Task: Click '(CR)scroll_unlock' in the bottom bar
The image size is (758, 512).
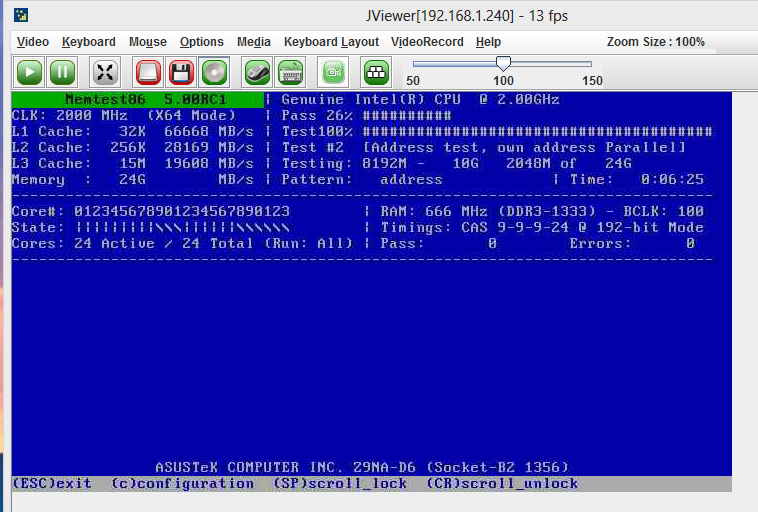Action: pos(502,483)
